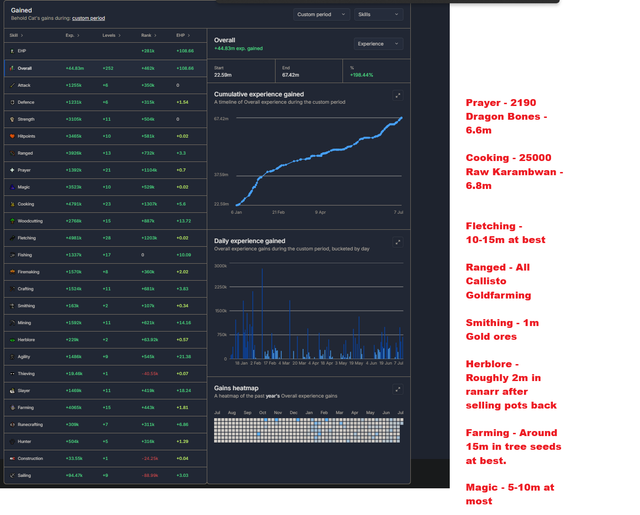The image size is (640, 515).
Task: Open the underlined custom period link
Action: point(89,18)
